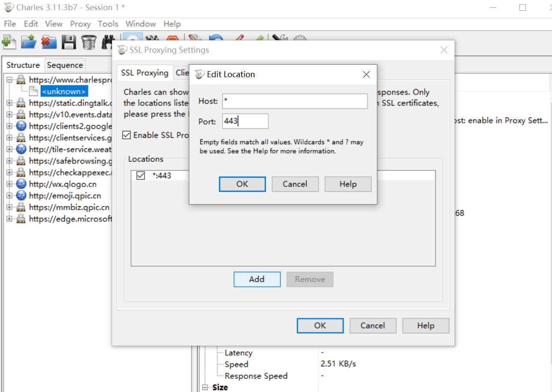This screenshot has height=392, width=552.
Task: Close the Edit Location dialog
Action: [x=366, y=75]
